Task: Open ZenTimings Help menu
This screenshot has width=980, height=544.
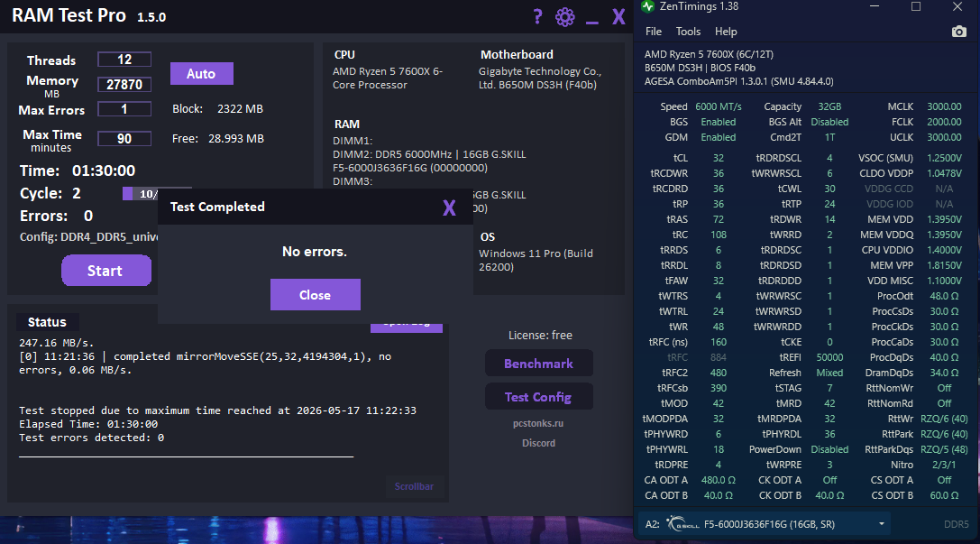Action: pyautogui.click(x=726, y=32)
